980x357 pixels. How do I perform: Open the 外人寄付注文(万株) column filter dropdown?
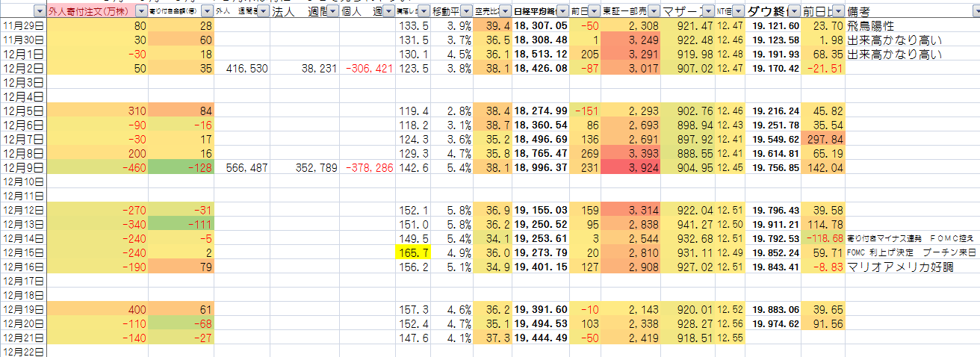point(141,12)
